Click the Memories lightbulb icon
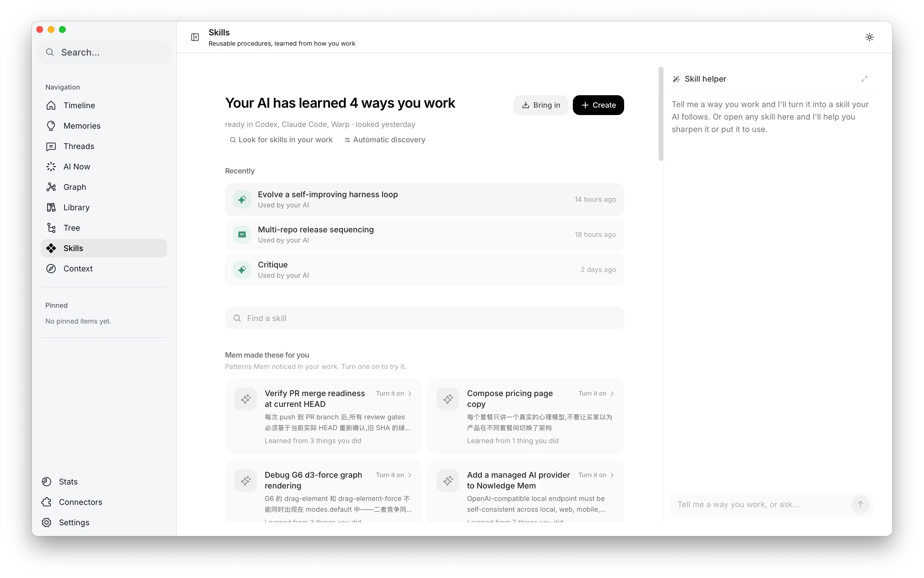Screen dimensions: 924x578 coord(51,126)
